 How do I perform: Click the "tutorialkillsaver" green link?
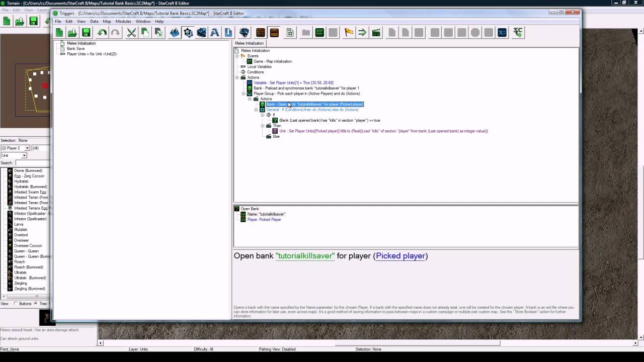tap(305, 256)
